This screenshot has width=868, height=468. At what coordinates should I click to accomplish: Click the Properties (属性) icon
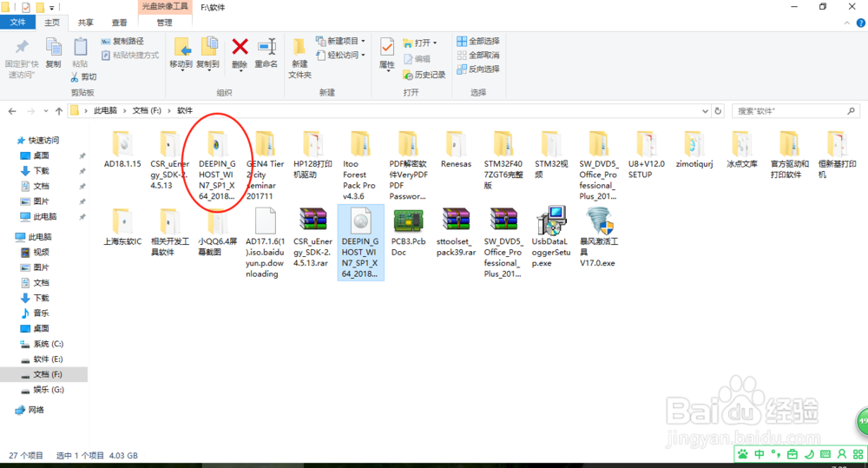pos(387,47)
